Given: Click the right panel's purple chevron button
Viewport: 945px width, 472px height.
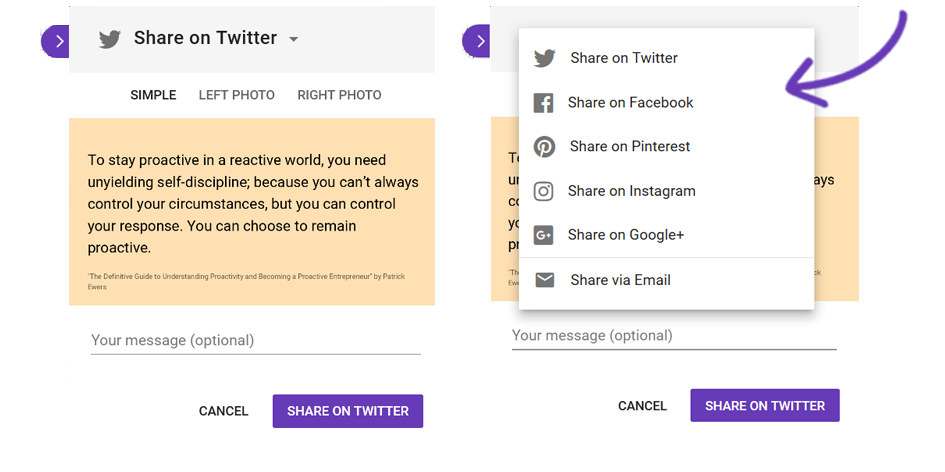Looking at the screenshot, I should [476, 41].
